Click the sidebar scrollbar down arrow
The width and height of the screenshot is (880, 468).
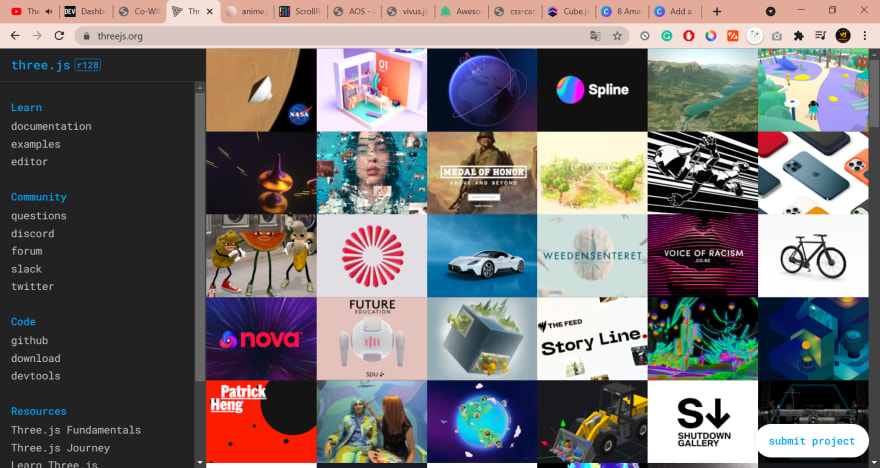[x=200, y=463]
